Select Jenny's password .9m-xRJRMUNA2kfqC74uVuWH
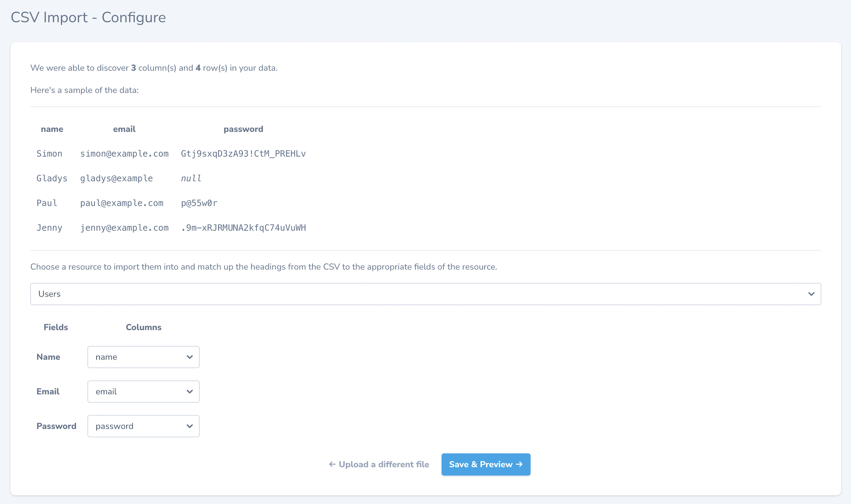 pos(243,228)
